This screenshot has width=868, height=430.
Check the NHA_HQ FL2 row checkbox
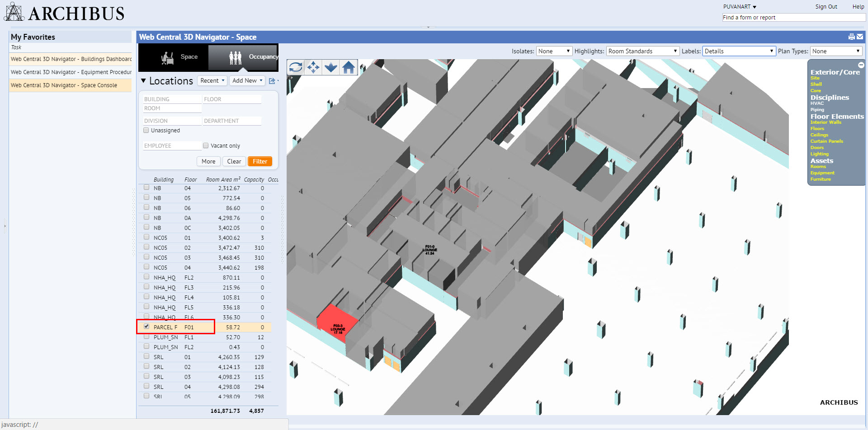pos(146,277)
